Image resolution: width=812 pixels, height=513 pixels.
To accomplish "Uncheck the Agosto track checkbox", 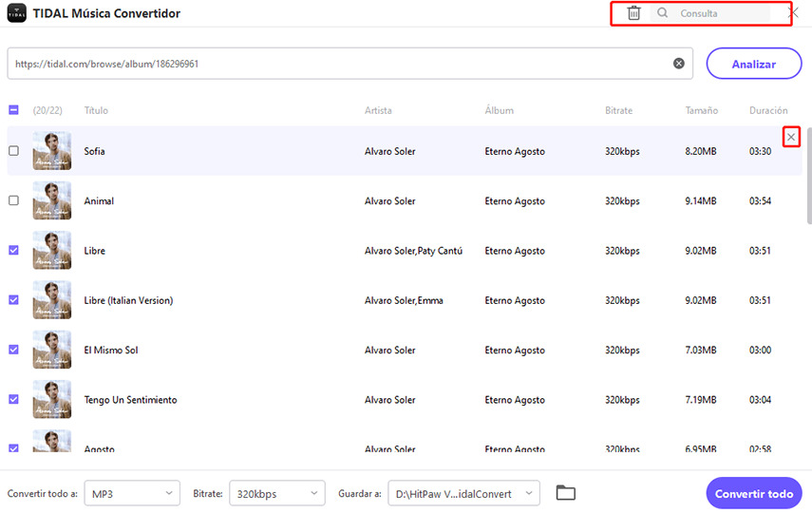I will click(x=14, y=448).
